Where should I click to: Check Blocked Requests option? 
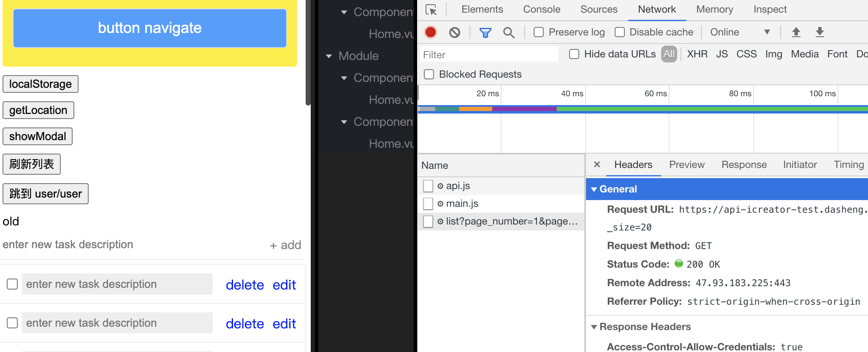(429, 74)
